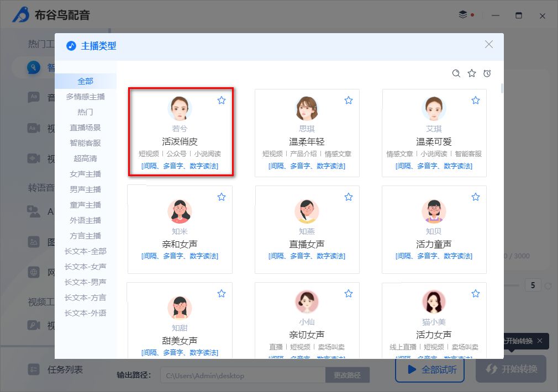
Task: Open recently used voices clock icon
Action: coord(487,73)
